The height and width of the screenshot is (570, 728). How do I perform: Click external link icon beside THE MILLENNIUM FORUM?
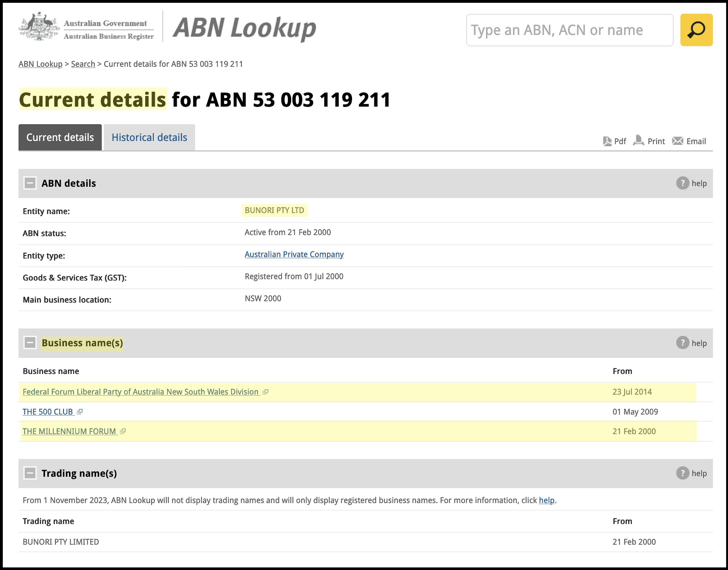coord(123,431)
